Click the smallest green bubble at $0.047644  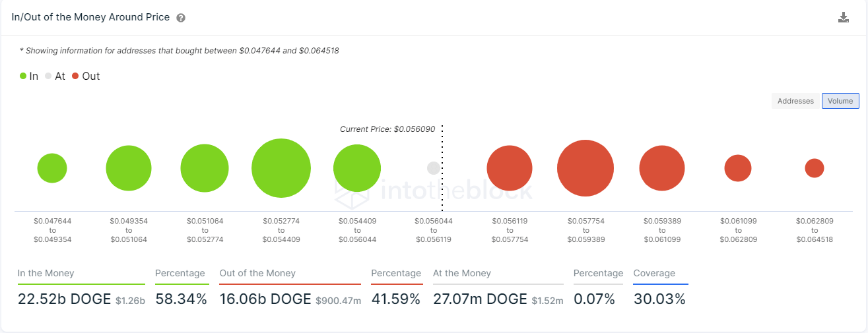(x=52, y=168)
